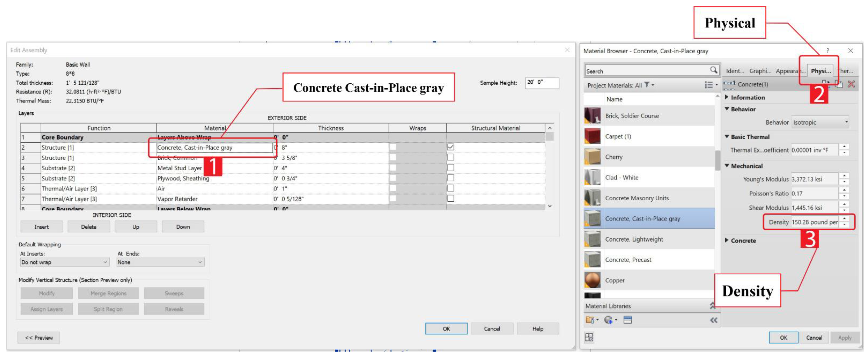The height and width of the screenshot is (358, 868).
Task: Check Structural Material for Vapor Retarder row
Action: (x=450, y=198)
